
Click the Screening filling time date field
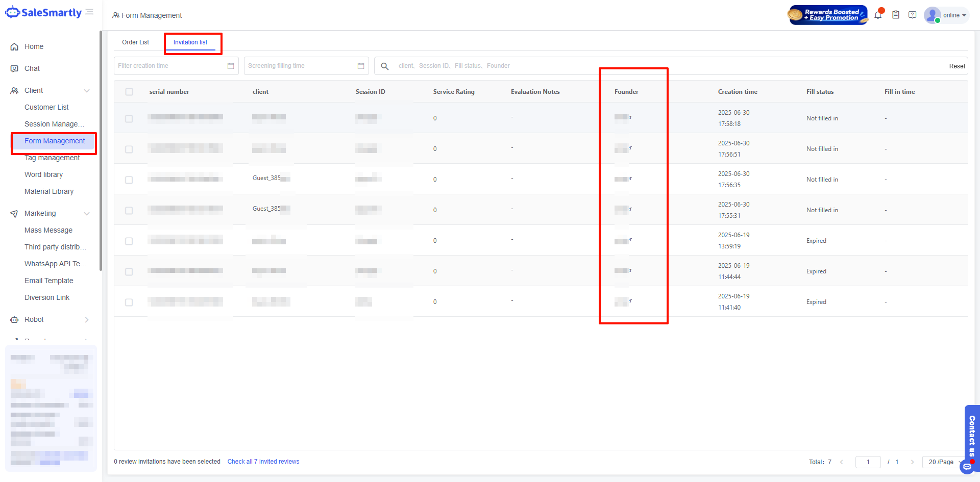[x=301, y=66]
